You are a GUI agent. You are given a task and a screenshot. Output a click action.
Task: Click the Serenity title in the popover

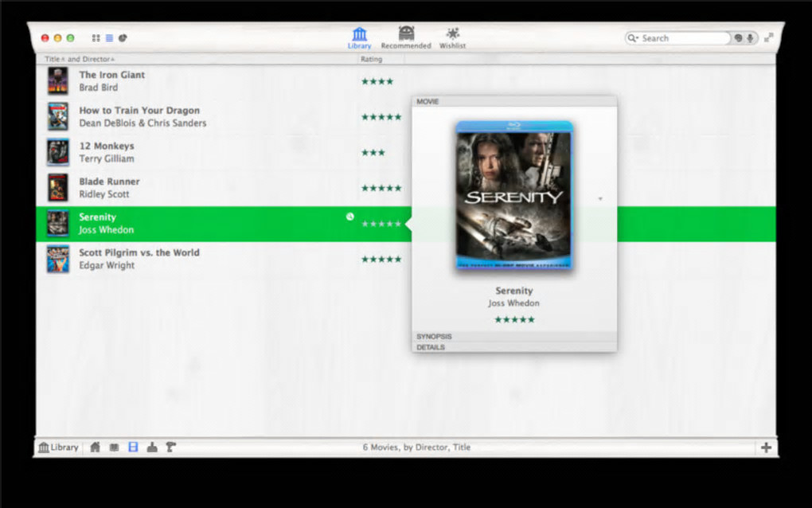click(513, 291)
